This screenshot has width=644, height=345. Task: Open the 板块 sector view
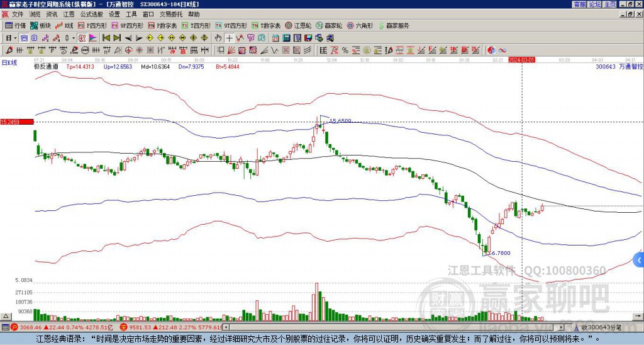[40, 25]
